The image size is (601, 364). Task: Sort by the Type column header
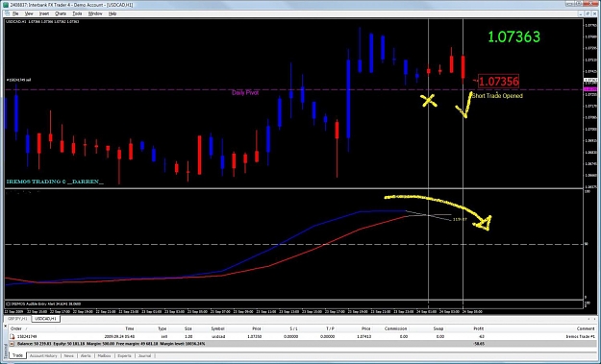pos(163,328)
